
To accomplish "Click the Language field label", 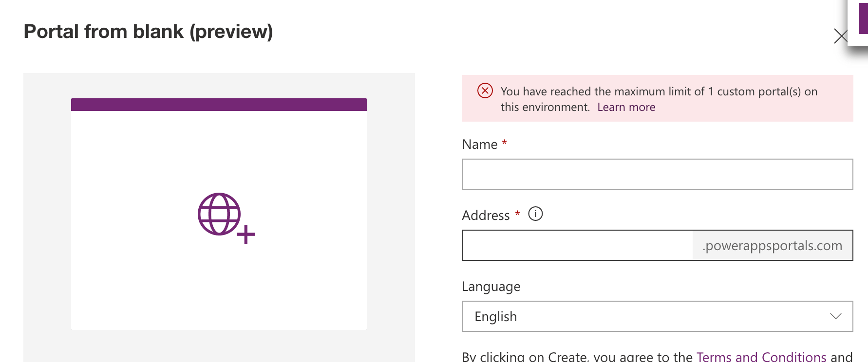I will 491,287.
